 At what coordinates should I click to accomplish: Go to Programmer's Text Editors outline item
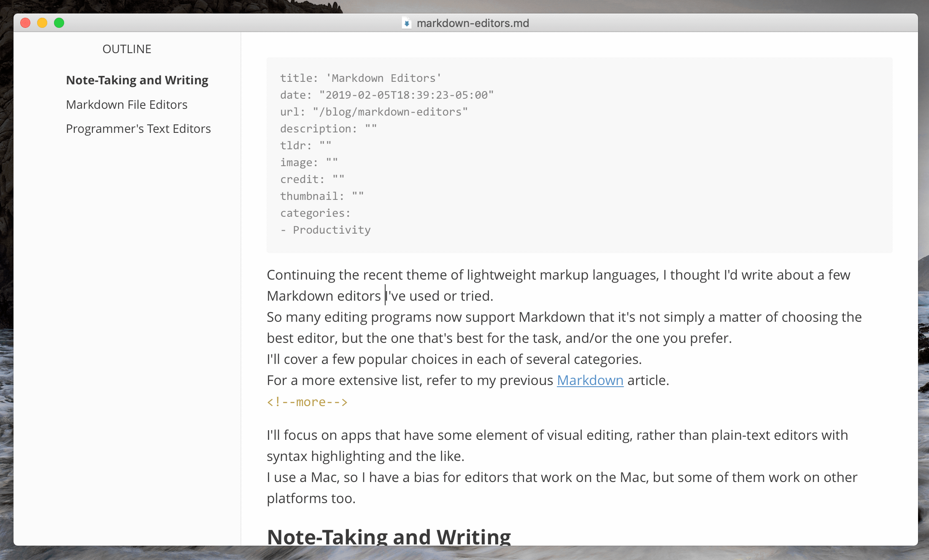click(x=138, y=129)
